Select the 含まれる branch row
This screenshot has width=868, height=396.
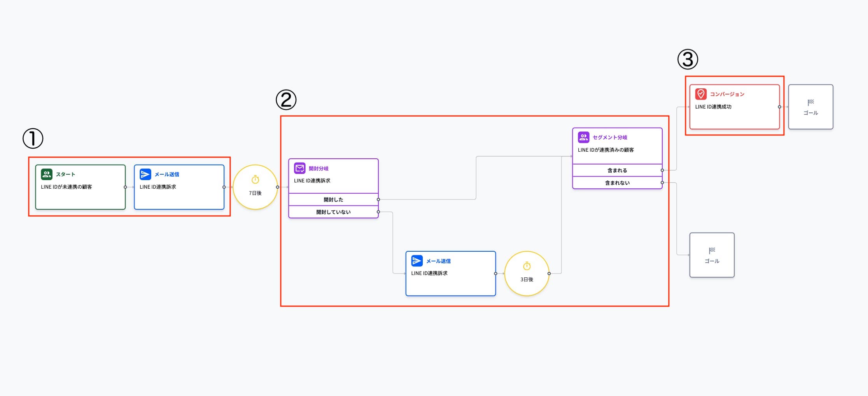pos(617,170)
